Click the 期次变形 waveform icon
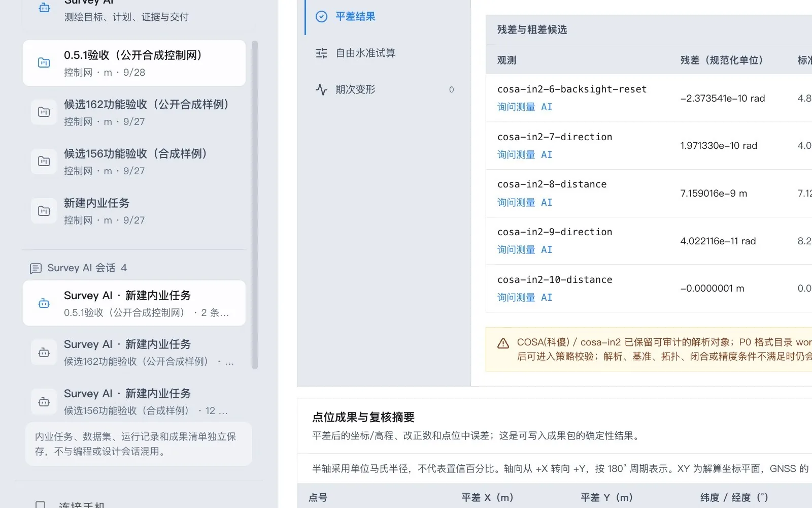The height and width of the screenshot is (508, 812). [x=322, y=89]
